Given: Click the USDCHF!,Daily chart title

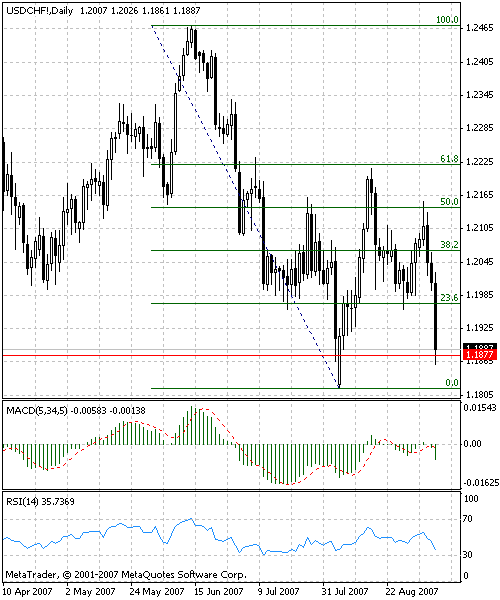Looking at the screenshot, I should click(x=39, y=10).
